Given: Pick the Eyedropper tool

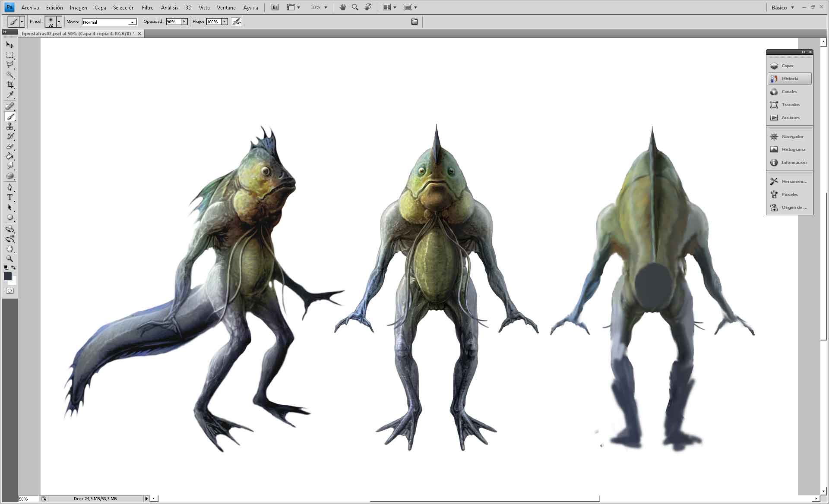Looking at the screenshot, I should coord(9,95).
